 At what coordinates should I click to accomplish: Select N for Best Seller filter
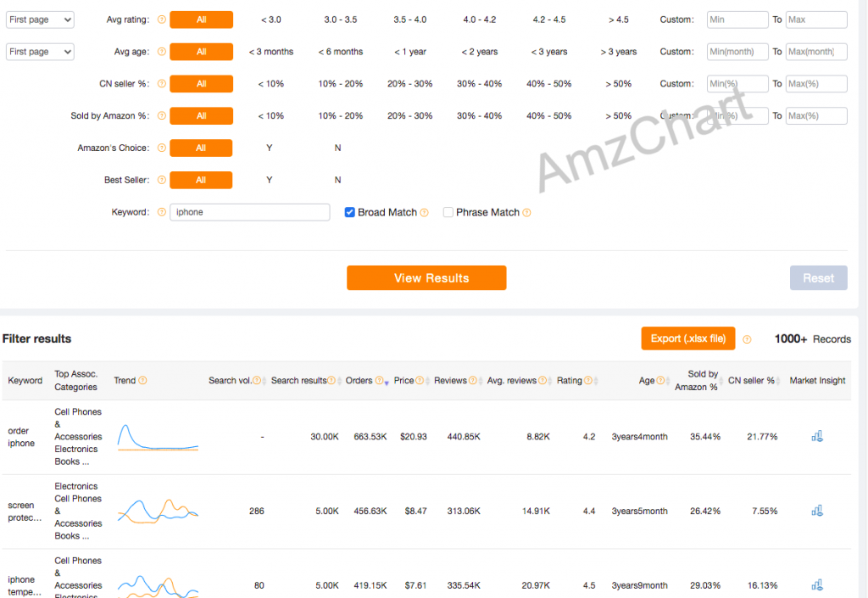(337, 180)
